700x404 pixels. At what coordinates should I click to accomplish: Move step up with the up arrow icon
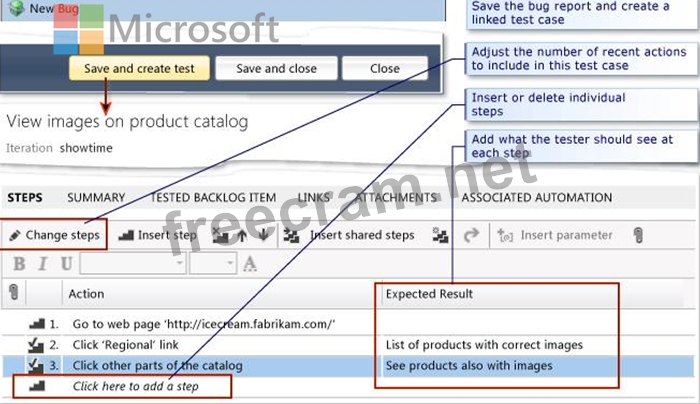tap(242, 235)
